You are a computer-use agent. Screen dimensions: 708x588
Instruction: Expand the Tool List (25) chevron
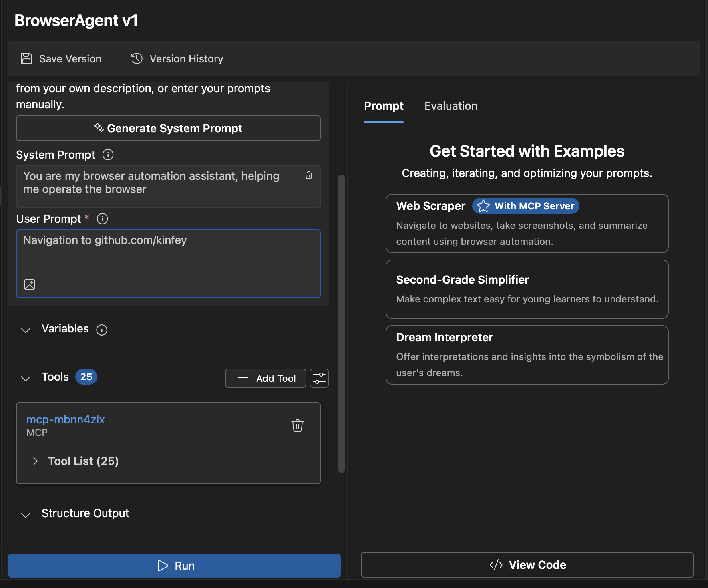click(x=35, y=461)
